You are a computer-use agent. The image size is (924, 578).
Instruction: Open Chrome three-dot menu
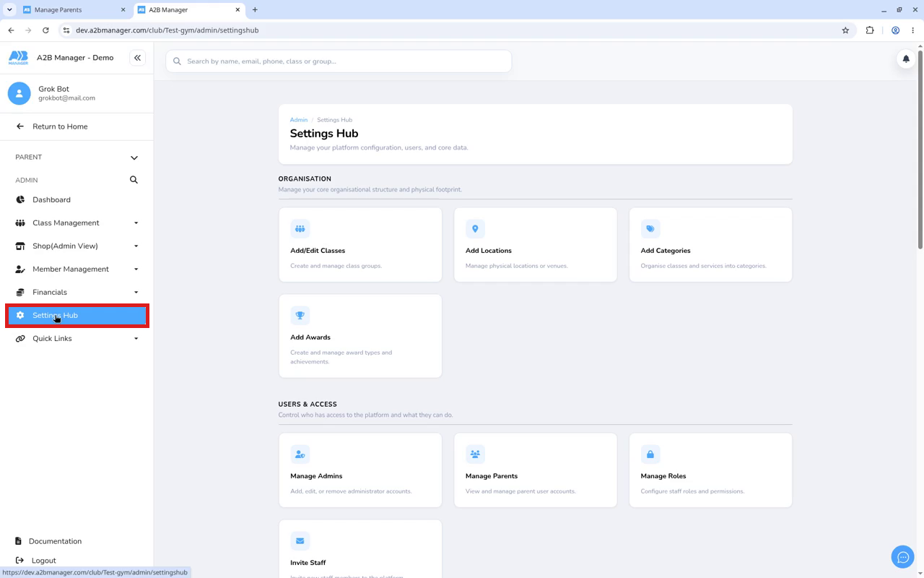913,30
